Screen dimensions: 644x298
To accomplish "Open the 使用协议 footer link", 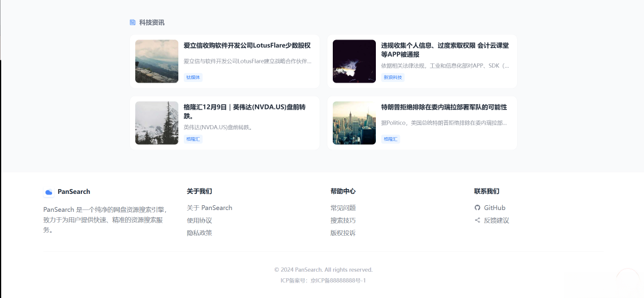I will click(199, 220).
